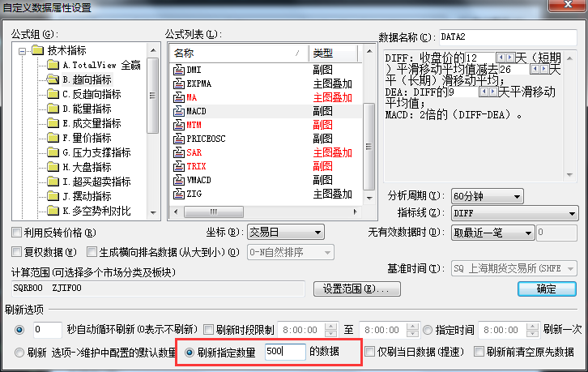Select the MACD row in formula list
588x372 pixels.
pyautogui.click(x=266, y=112)
